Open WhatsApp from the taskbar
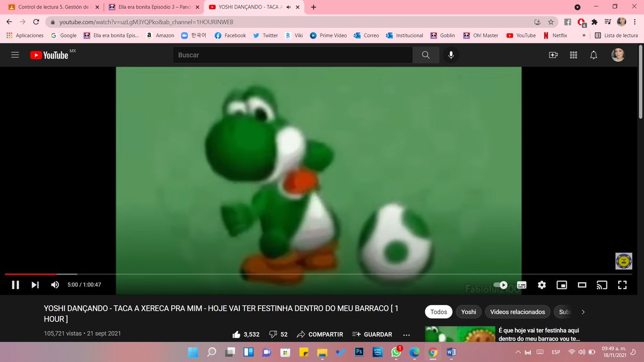 (x=396, y=352)
